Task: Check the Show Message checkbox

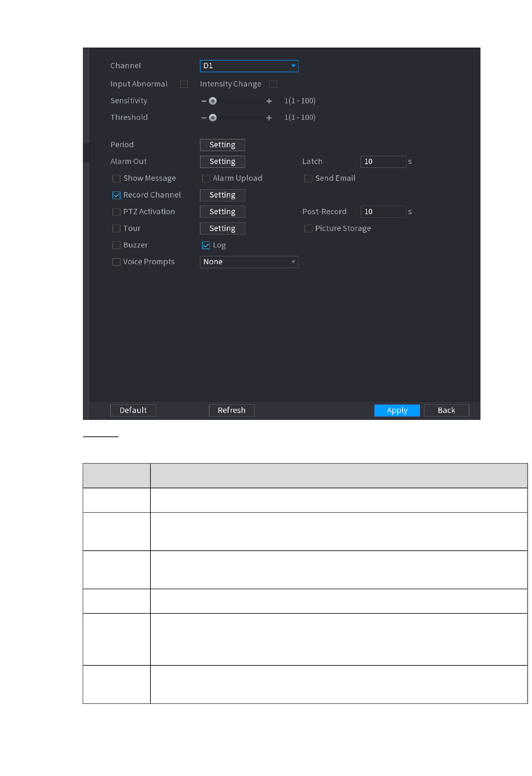Action: pyautogui.click(x=116, y=179)
